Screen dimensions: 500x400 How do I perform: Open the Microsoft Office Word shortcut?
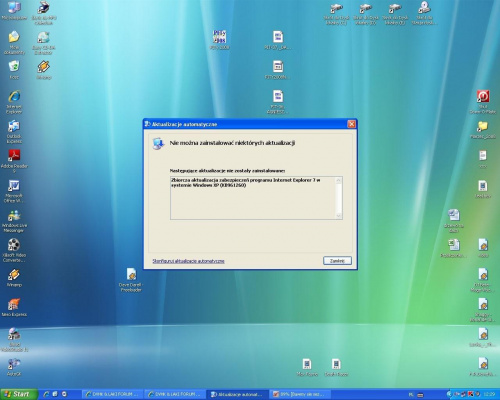point(14,191)
